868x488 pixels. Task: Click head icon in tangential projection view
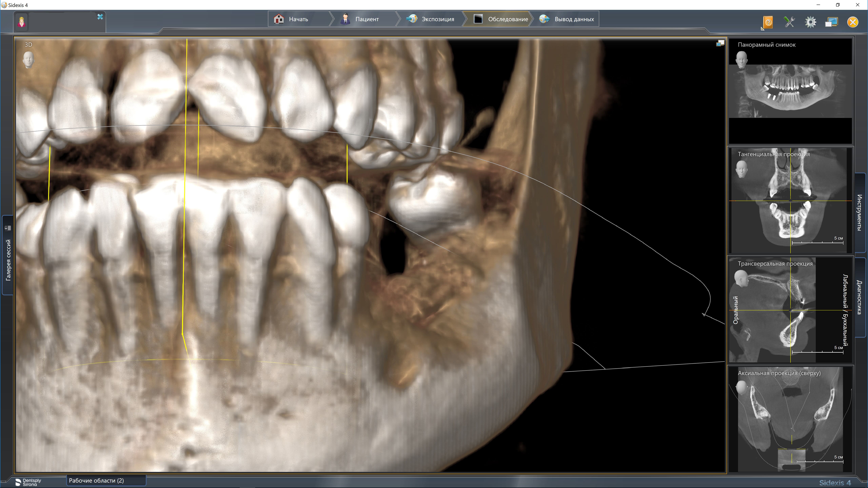tap(742, 169)
